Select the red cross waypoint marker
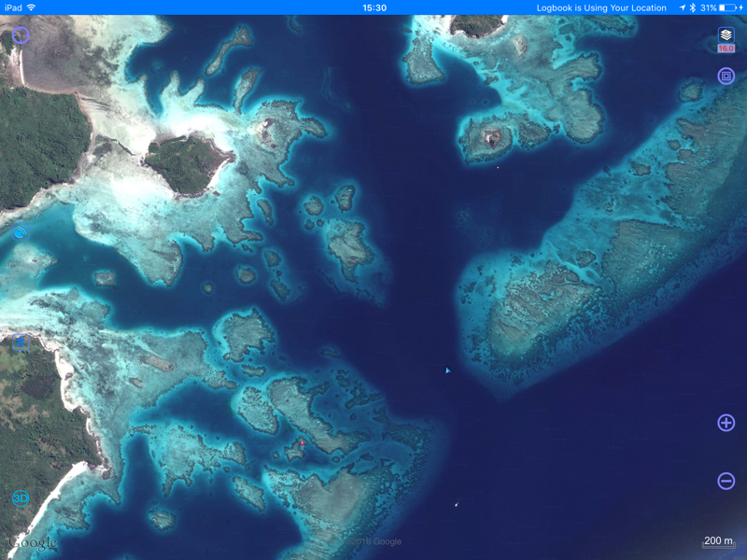This screenshot has width=747, height=560. 303,444
